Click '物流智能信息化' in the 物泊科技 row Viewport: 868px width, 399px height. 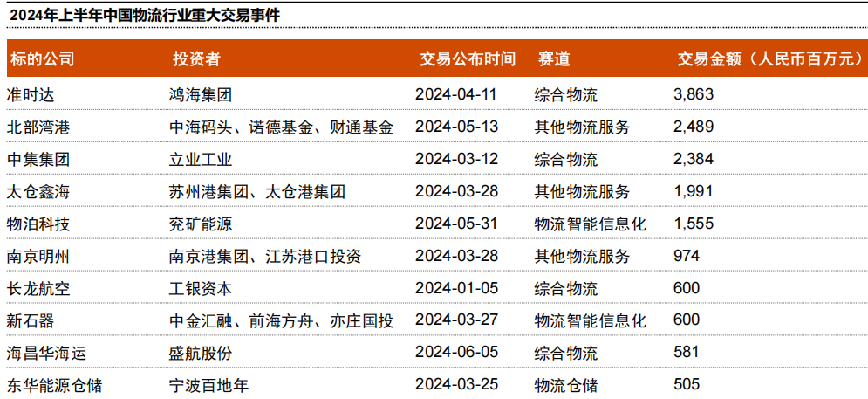590,224
